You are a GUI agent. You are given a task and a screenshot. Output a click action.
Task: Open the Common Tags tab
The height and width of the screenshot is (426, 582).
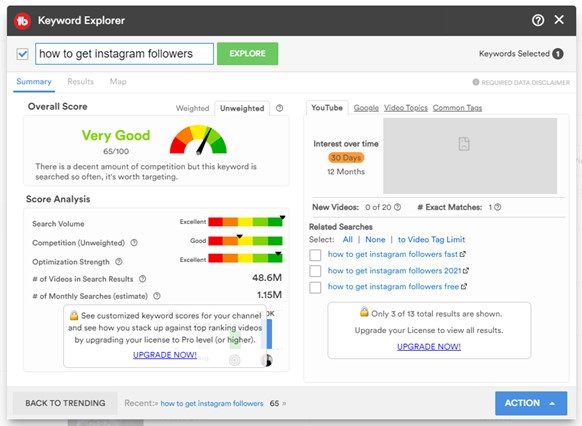tap(457, 108)
